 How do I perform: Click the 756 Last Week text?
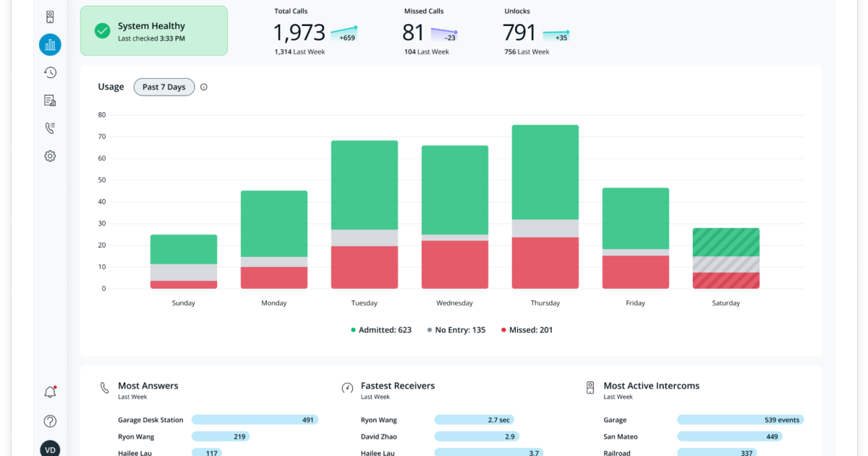point(527,52)
